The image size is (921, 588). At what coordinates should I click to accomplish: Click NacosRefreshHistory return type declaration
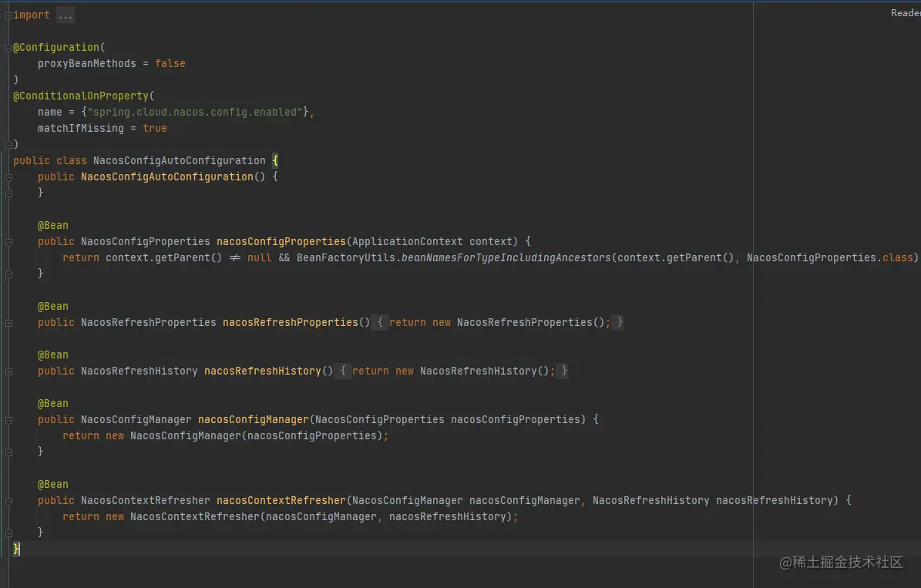139,371
